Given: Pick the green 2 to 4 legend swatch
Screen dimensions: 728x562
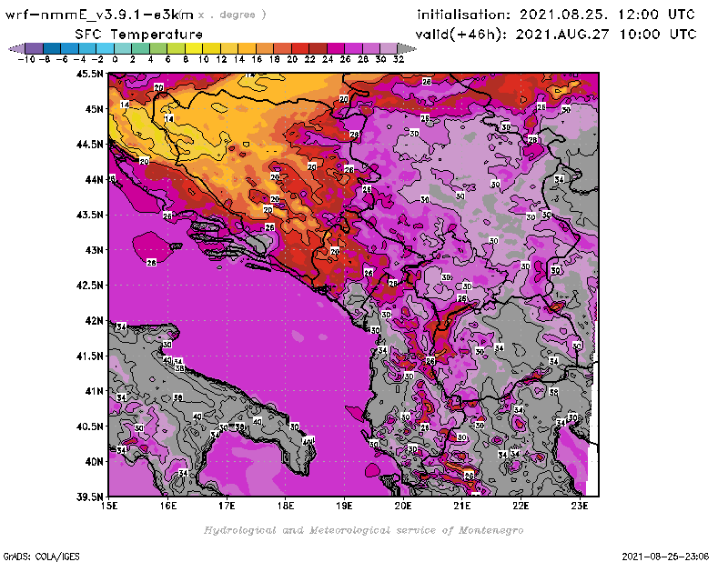Looking at the screenshot, I should (141, 48).
